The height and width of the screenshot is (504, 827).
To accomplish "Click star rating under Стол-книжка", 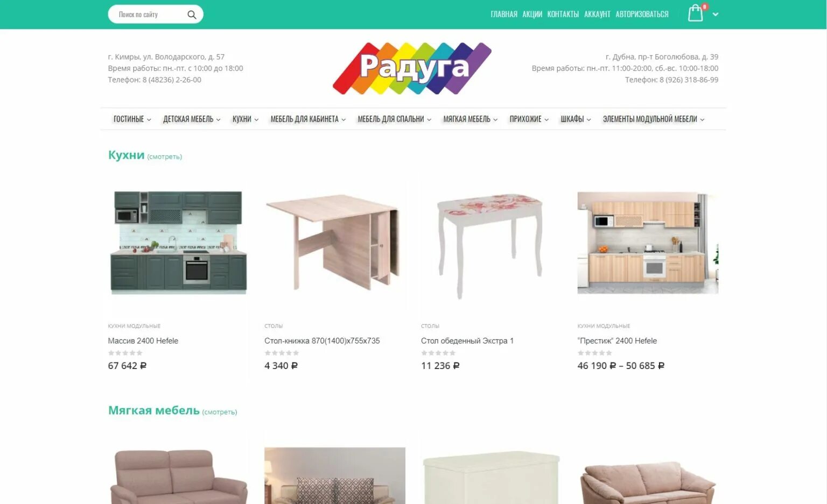I will point(282,353).
